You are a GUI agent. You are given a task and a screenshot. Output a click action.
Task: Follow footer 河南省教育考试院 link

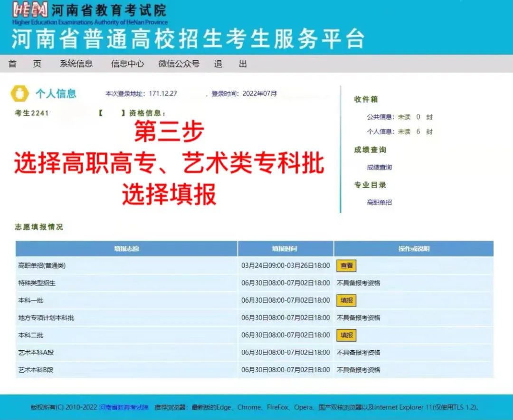[x=123, y=408]
